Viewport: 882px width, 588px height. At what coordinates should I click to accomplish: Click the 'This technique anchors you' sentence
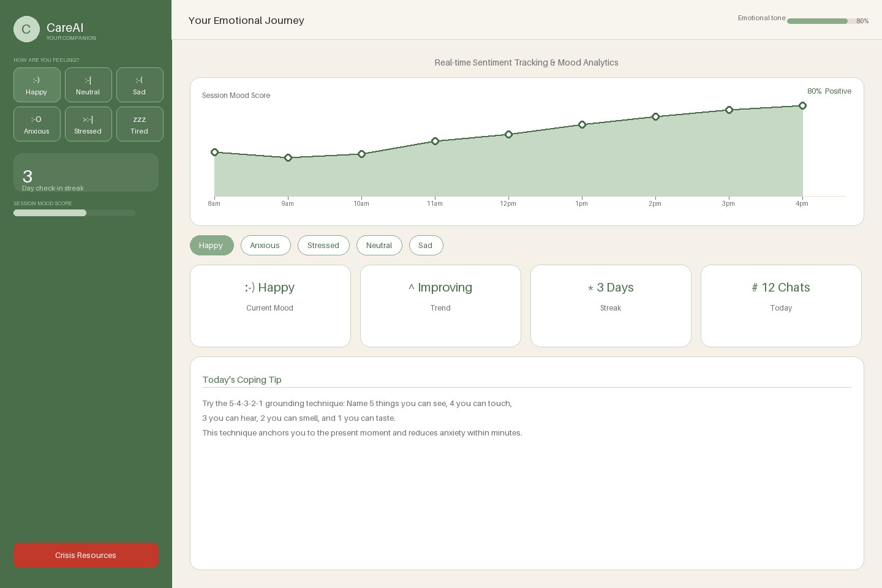363,433
